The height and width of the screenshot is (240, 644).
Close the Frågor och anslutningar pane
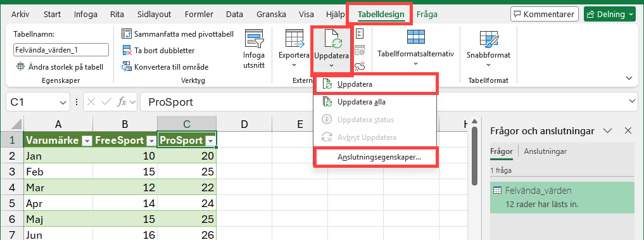point(628,130)
